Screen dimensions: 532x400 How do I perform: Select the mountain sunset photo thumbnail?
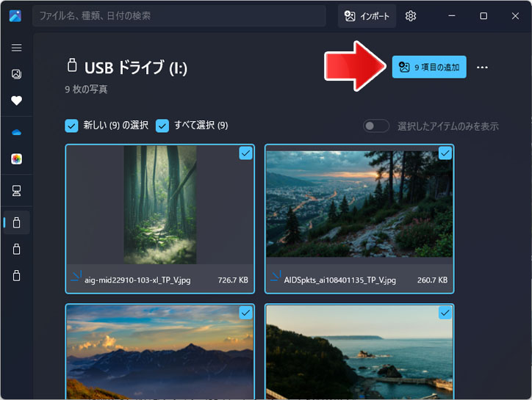pos(159,352)
